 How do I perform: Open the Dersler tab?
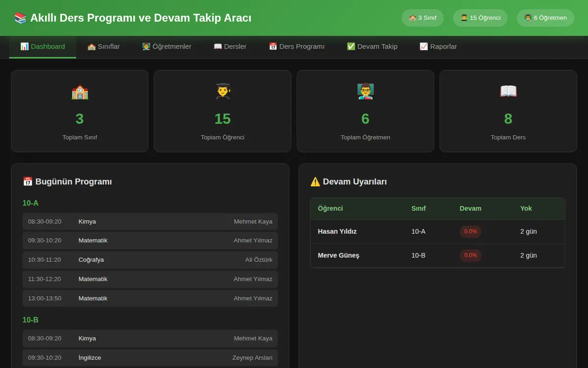(x=230, y=47)
